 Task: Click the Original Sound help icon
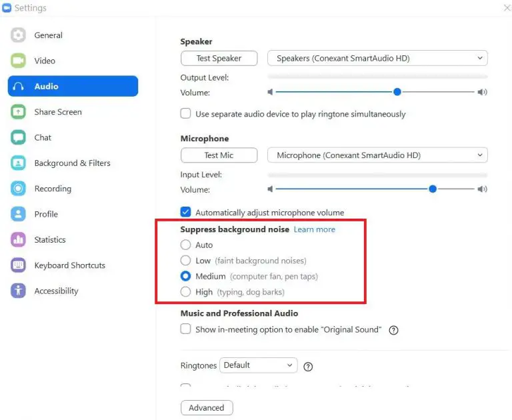coord(393,330)
